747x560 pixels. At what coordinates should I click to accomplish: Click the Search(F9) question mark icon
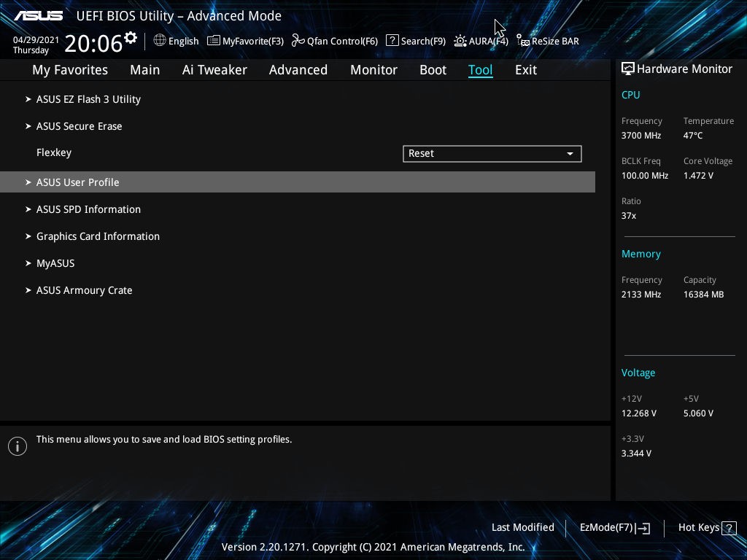pyautogui.click(x=392, y=40)
